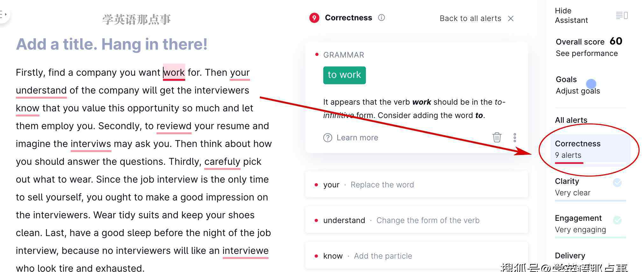This screenshot has height=272, width=644.
Task: Expand the 'know' Add the particle alert
Action: tap(416, 256)
